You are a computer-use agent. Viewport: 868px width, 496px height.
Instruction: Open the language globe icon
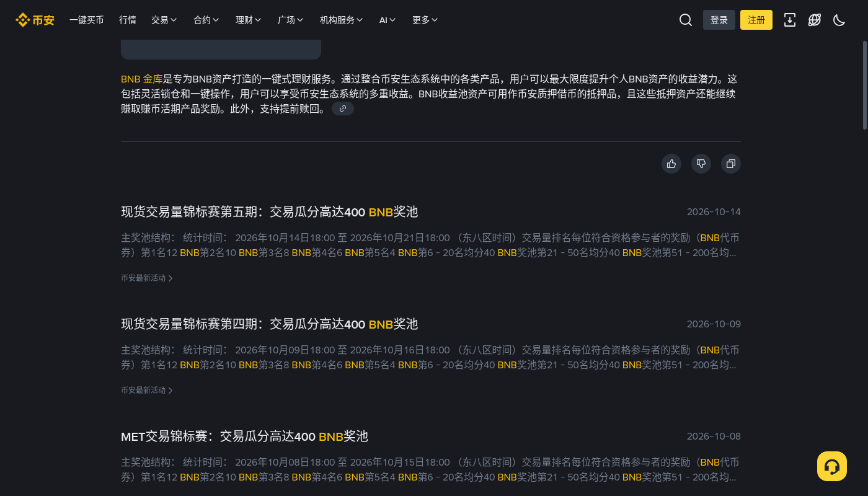[815, 20]
